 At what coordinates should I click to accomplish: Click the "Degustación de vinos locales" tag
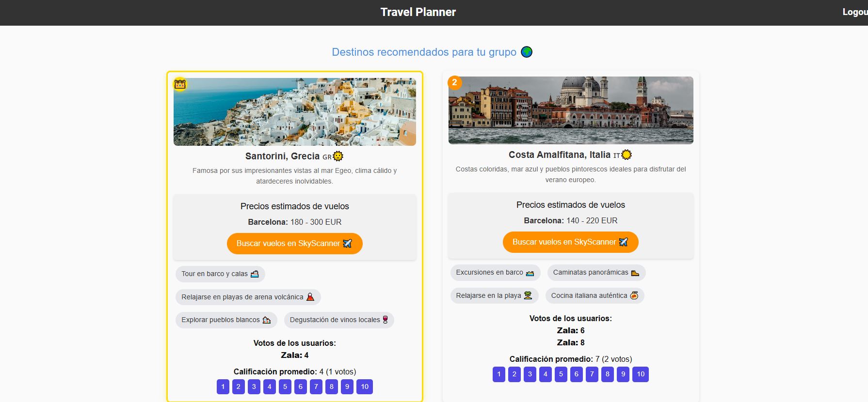[x=339, y=320]
